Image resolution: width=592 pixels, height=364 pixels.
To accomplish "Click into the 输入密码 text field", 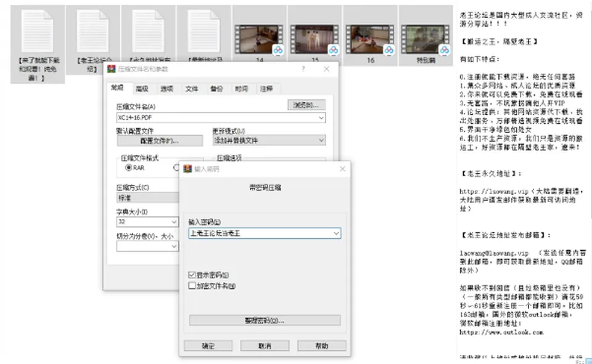I will click(x=265, y=233).
